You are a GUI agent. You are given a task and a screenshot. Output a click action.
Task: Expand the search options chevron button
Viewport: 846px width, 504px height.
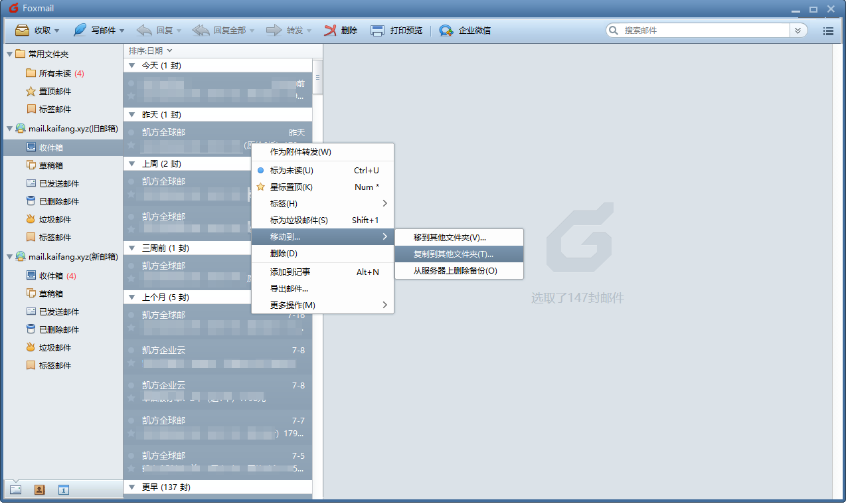[x=798, y=31]
